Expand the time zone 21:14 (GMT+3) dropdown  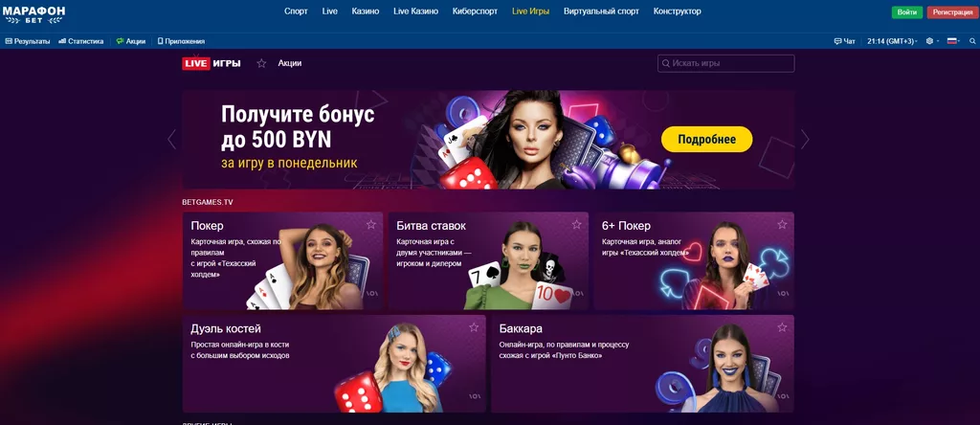[x=893, y=41]
